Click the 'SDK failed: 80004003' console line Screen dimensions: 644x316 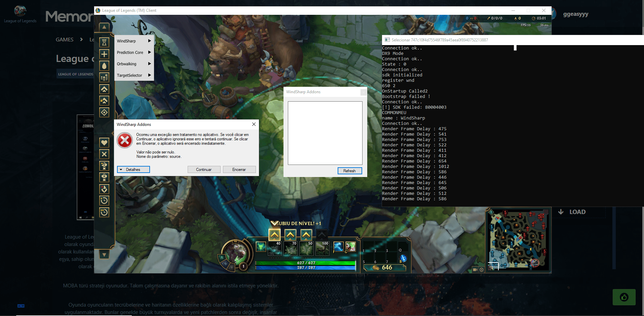coord(414,107)
